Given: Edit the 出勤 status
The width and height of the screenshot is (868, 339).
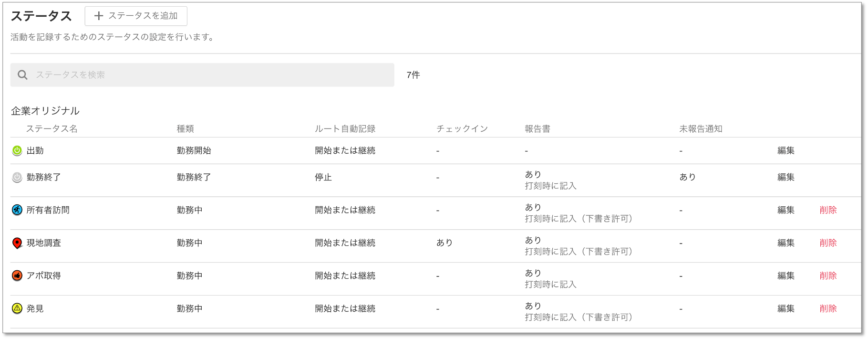Looking at the screenshot, I should (x=785, y=151).
